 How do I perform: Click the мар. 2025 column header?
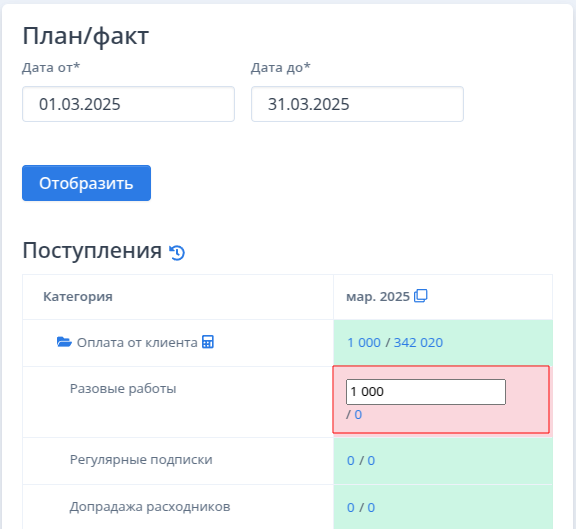(x=378, y=296)
